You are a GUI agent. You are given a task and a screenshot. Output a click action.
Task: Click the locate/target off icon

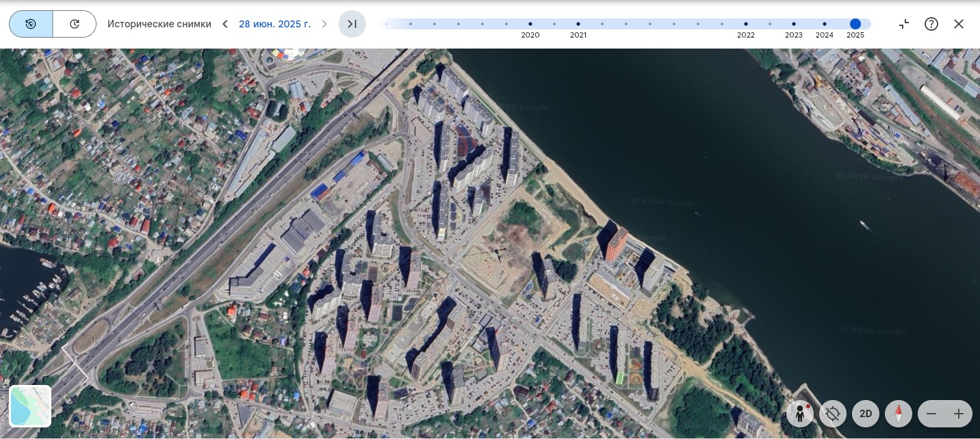[833, 414]
